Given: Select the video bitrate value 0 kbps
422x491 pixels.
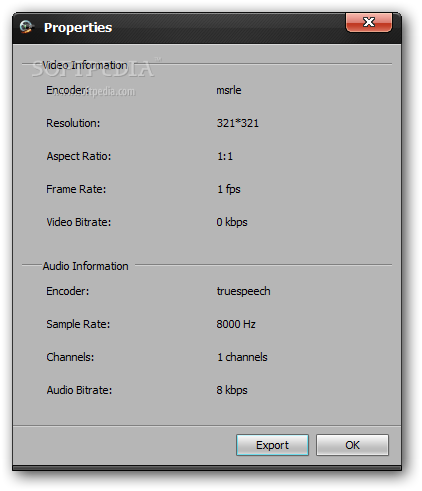Looking at the screenshot, I should pyautogui.click(x=232, y=222).
